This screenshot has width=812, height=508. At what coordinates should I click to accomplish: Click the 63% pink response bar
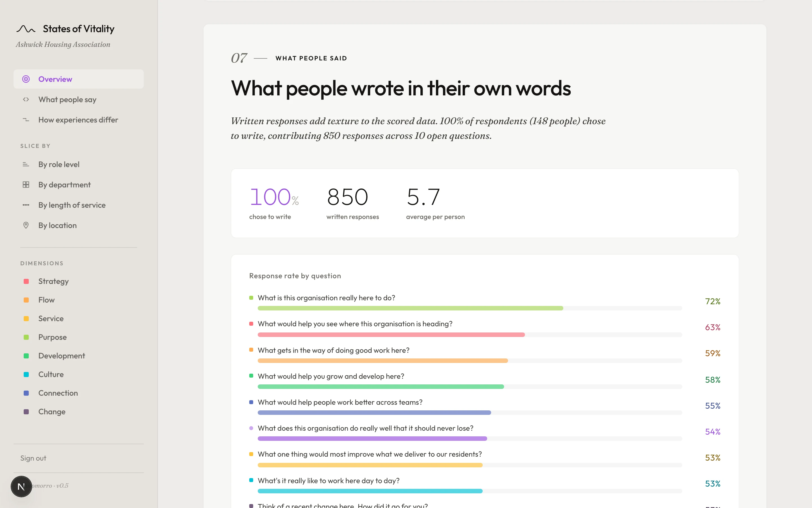(x=391, y=335)
